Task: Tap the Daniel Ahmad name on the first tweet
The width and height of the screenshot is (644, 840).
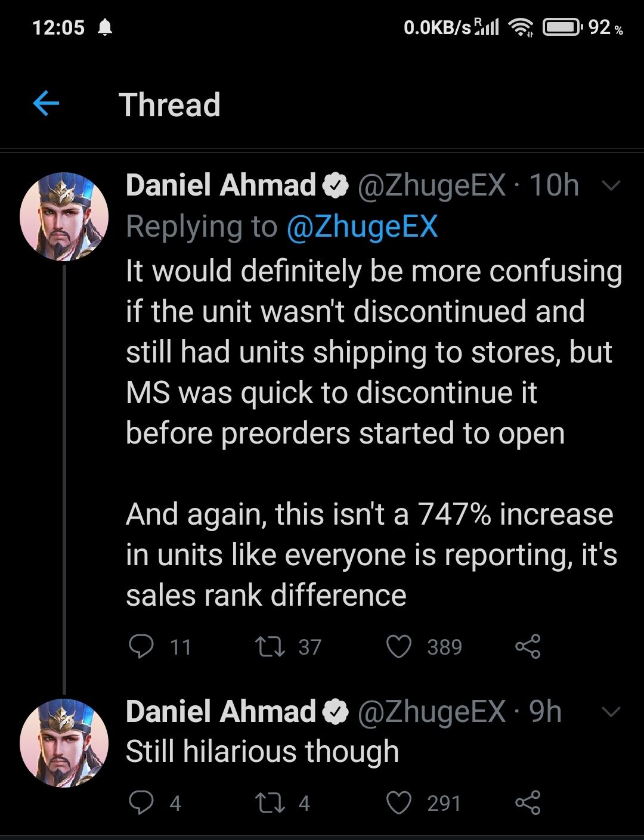Action: 221,185
